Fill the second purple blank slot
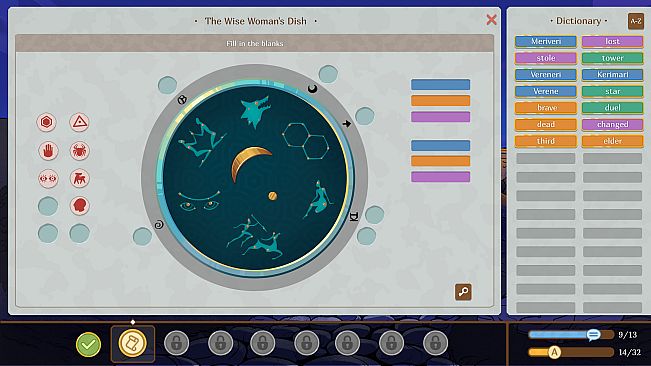 (x=441, y=177)
